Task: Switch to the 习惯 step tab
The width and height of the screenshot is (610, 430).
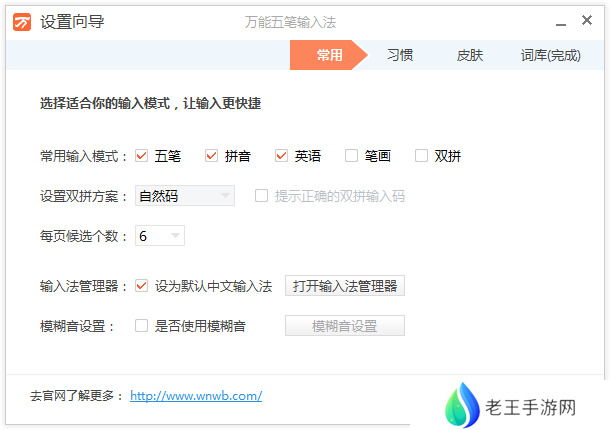Action: [x=400, y=55]
